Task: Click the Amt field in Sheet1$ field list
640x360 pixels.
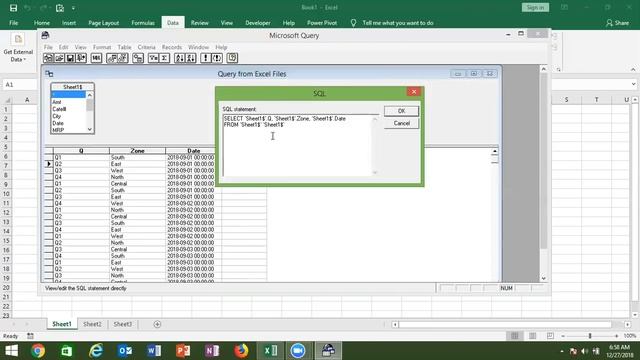Action: (57, 102)
